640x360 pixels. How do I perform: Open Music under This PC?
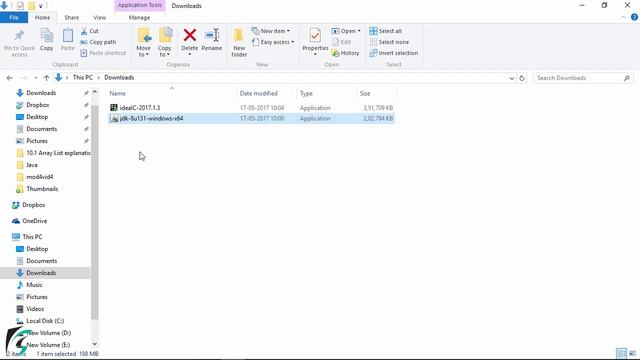tap(34, 285)
